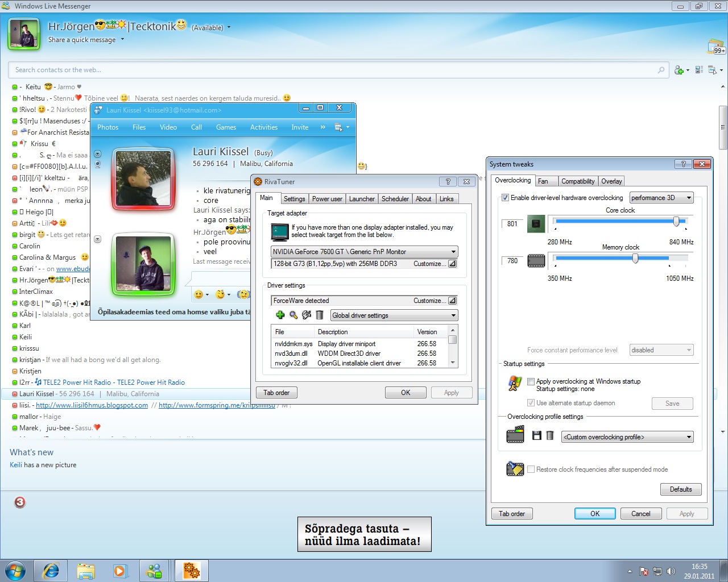Click the wink icon in chat window
Screen dimensions: 728x582
point(220,294)
